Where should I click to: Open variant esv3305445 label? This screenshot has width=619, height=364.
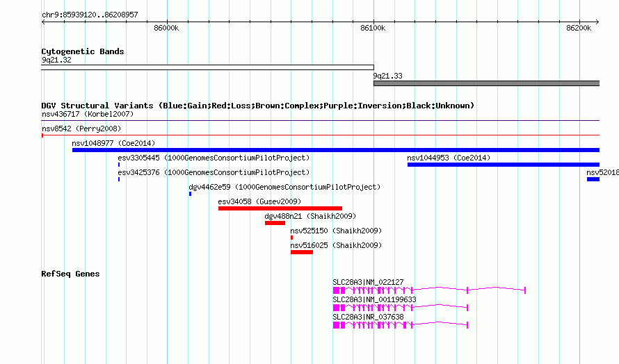pos(214,158)
